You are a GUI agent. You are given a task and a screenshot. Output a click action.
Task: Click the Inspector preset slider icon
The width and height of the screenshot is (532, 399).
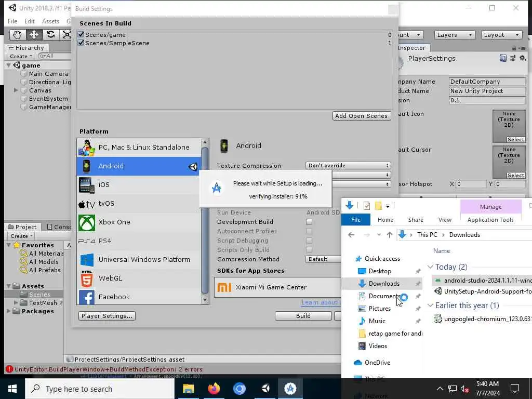coord(513,58)
